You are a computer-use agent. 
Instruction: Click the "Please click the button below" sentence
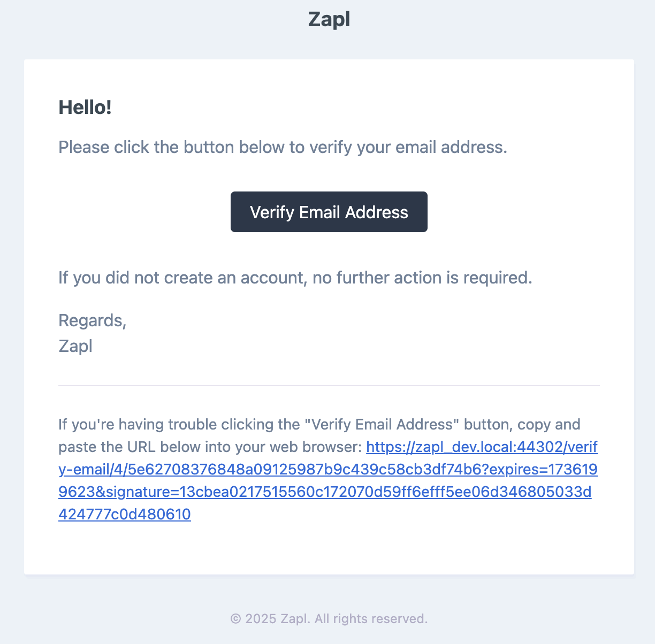tap(283, 147)
